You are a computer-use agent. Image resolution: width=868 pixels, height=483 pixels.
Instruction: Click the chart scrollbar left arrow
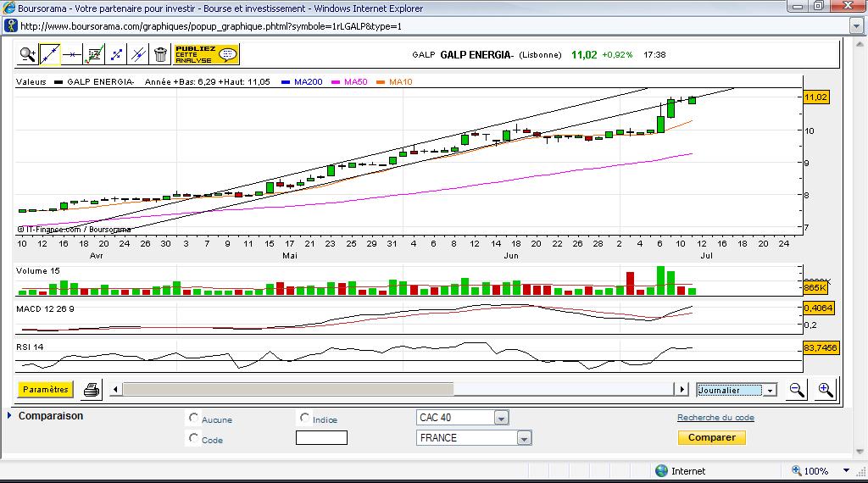point(115,390)
